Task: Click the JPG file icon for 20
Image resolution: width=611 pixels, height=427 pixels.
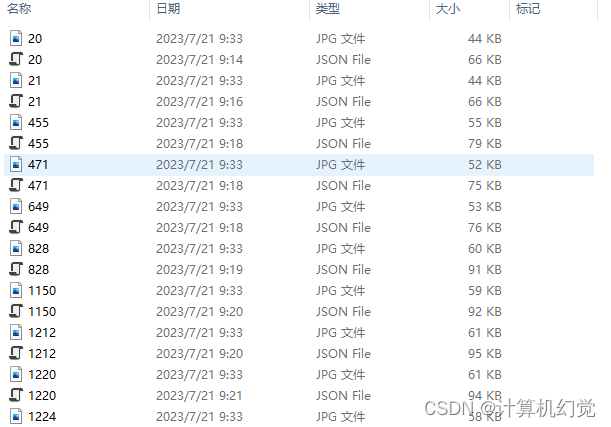Action: 16,39
